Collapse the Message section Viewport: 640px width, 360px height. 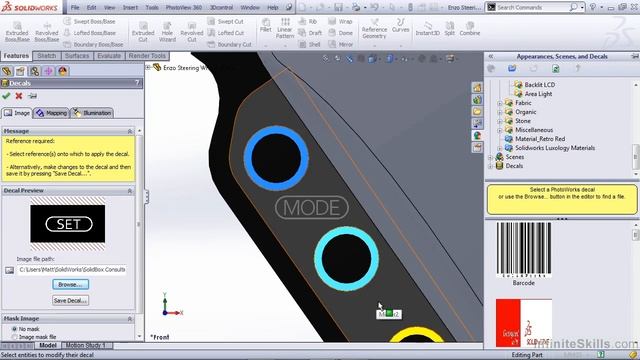pos(130,131)
